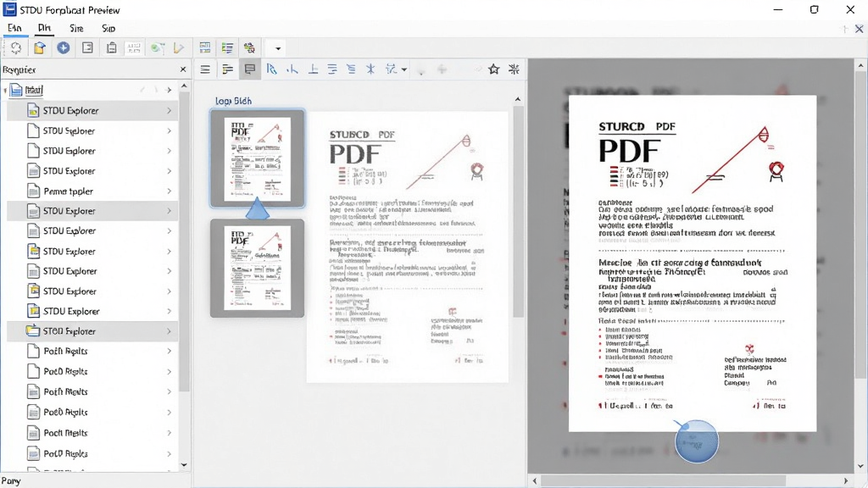This screenshot has height=488, width=868.
Task: Open the "Sre" menu
Action: click(76, 28)
